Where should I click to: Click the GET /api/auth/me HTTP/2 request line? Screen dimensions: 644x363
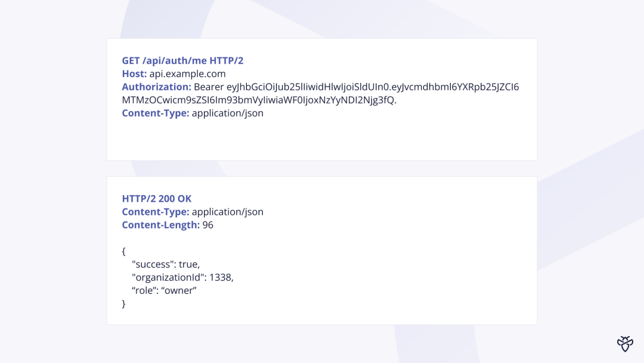point(182,60)
